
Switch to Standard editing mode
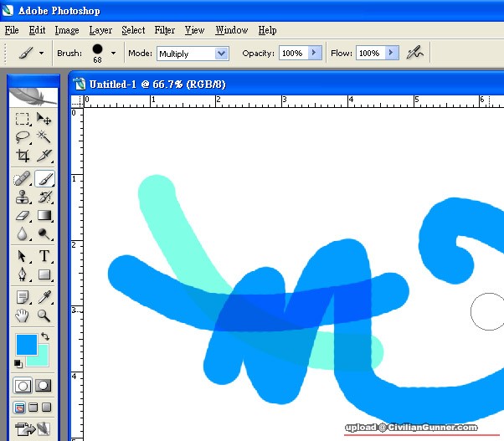(23, 386)
